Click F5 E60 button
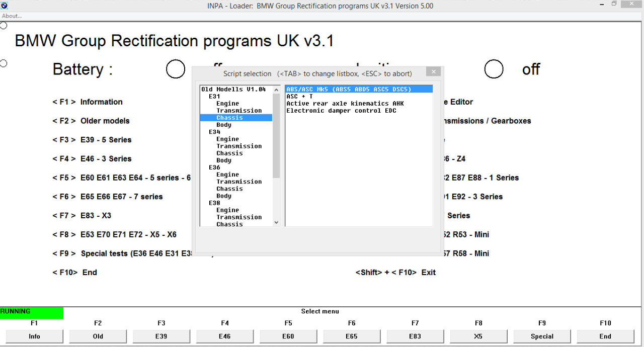The height and width of the screenshot is (347, 644). coord(288,336)
